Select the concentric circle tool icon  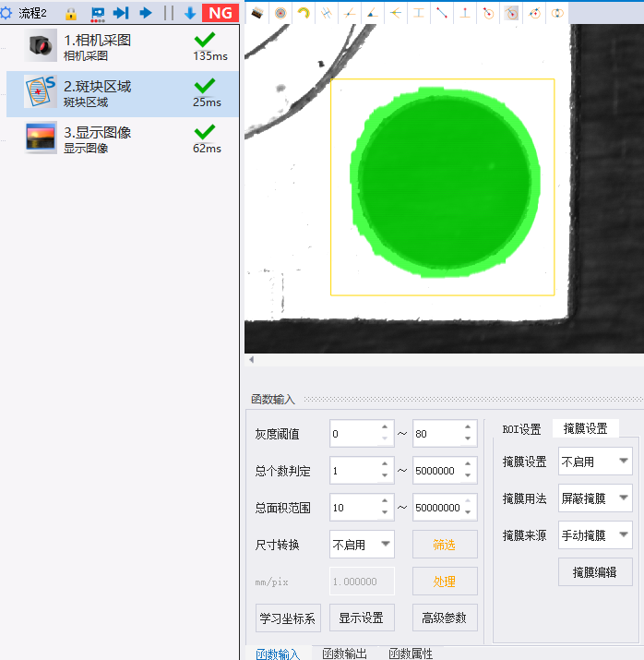[280, 13]
